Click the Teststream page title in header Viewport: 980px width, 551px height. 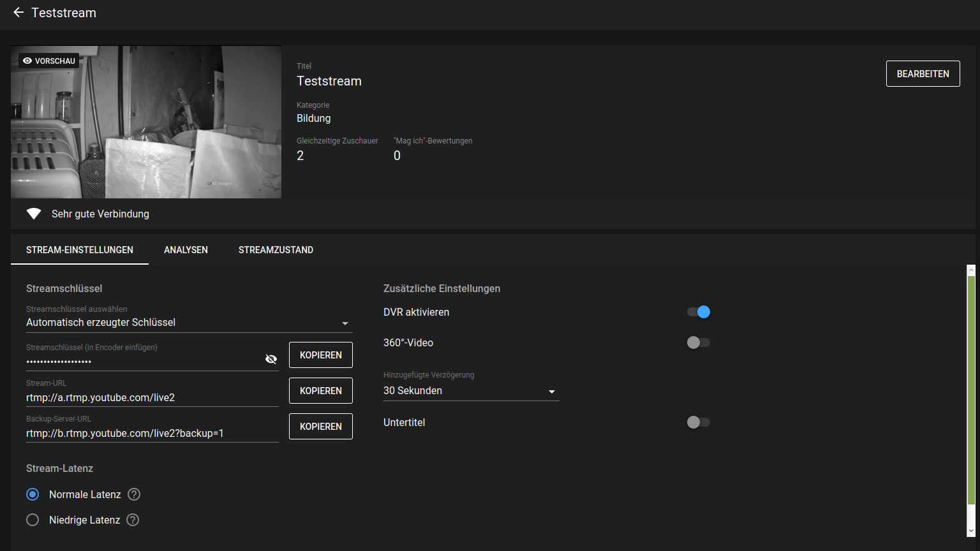tap(64, 13)
